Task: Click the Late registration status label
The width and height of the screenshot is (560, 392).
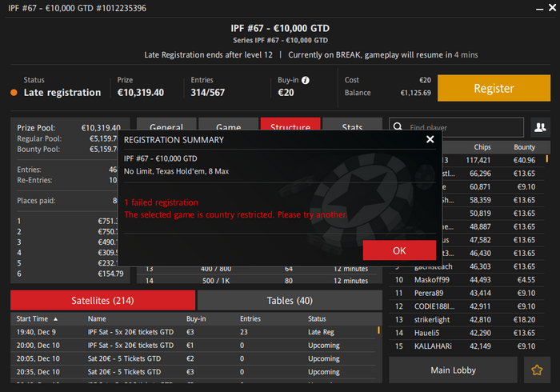Action: pos(62,93)
